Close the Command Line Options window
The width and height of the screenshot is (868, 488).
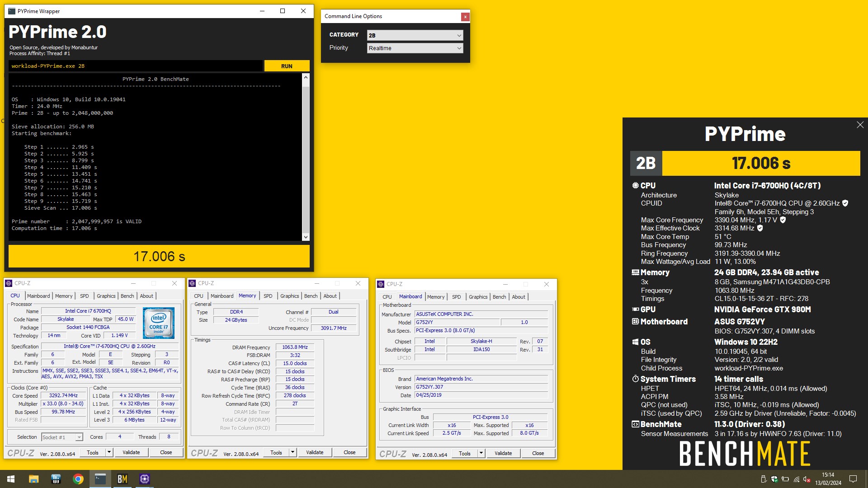click(465, 17)
